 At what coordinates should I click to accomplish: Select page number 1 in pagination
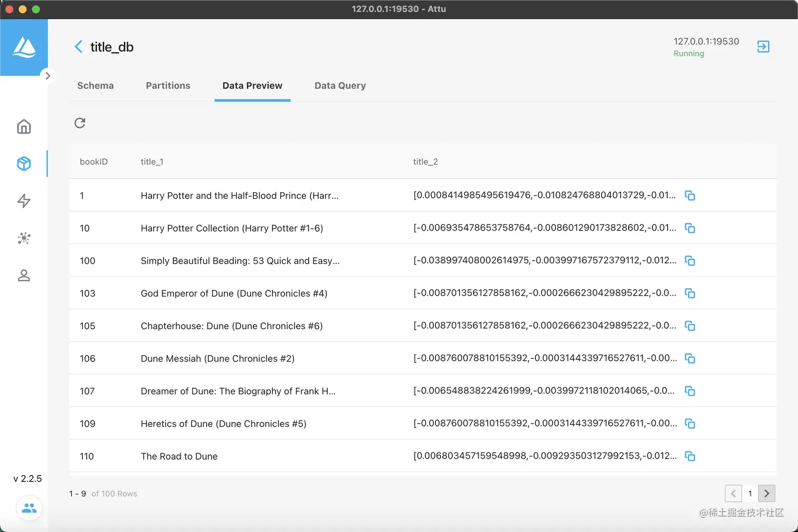750,493
